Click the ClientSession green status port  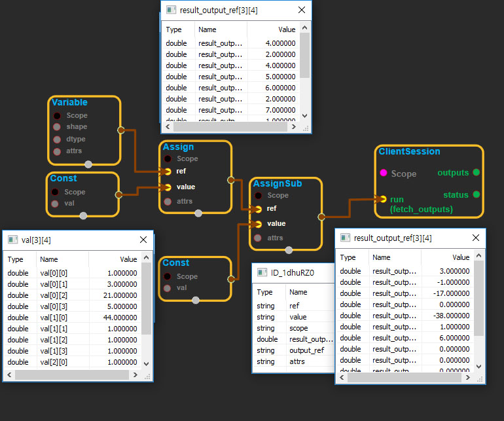(476, 194)
